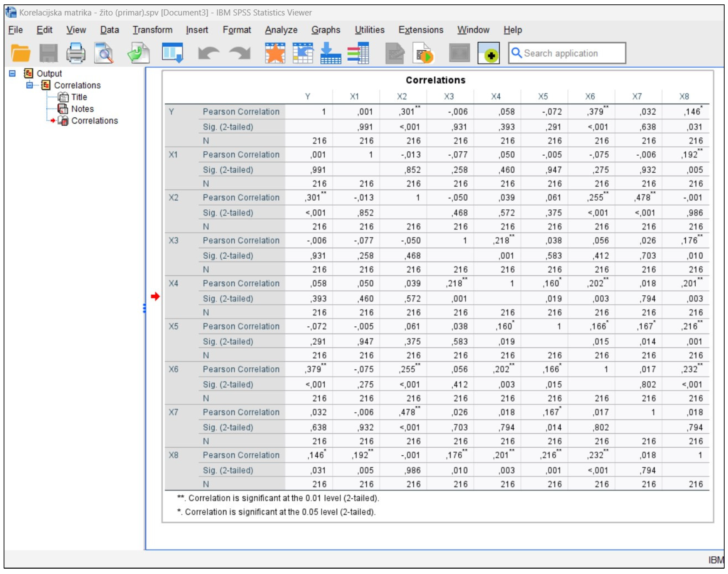This screenshot has height=574, width=728.
Task: Click the Go to Case icon
Action: click(303, 53)
